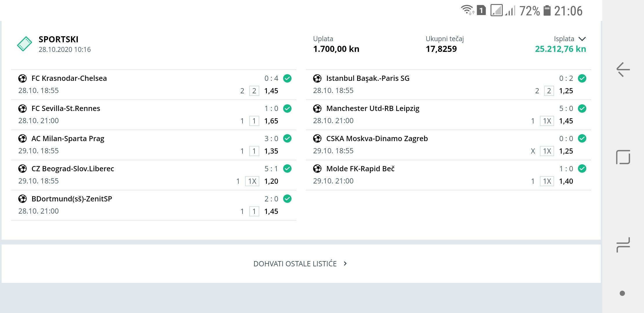
Task: Click the DOHVATI OSTALE LISTIĆE link
Action: (x=295, y=264)
